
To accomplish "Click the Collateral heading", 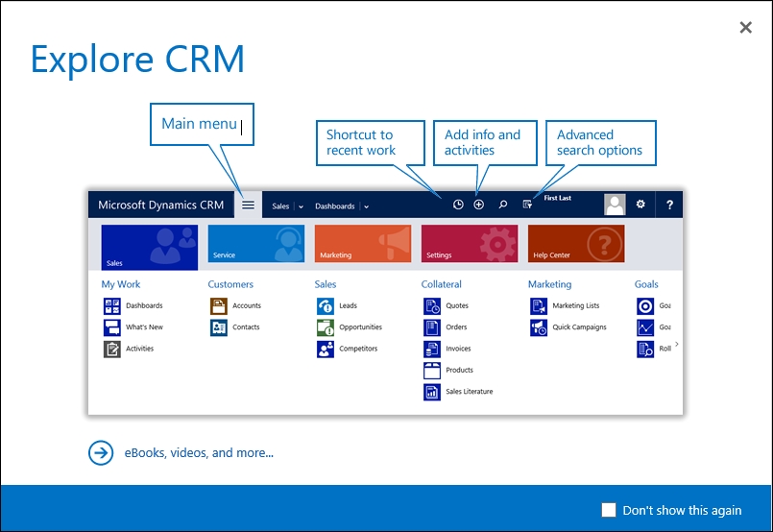I will (x=441, y=284).
